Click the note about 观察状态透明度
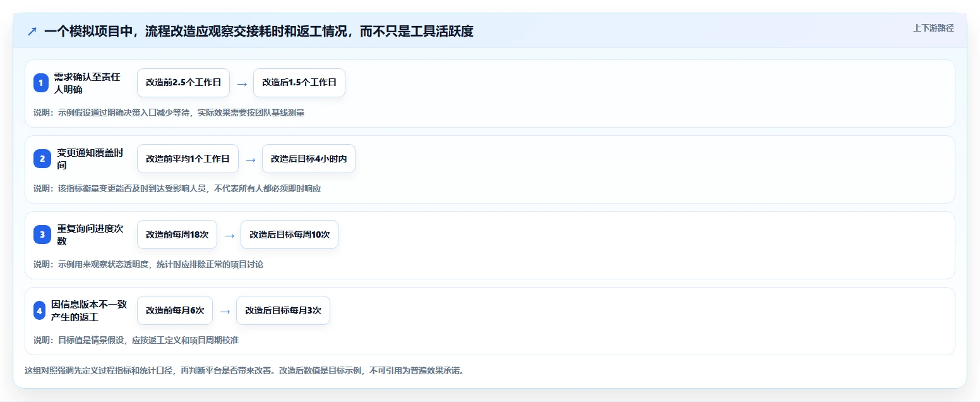 [148, 264]
